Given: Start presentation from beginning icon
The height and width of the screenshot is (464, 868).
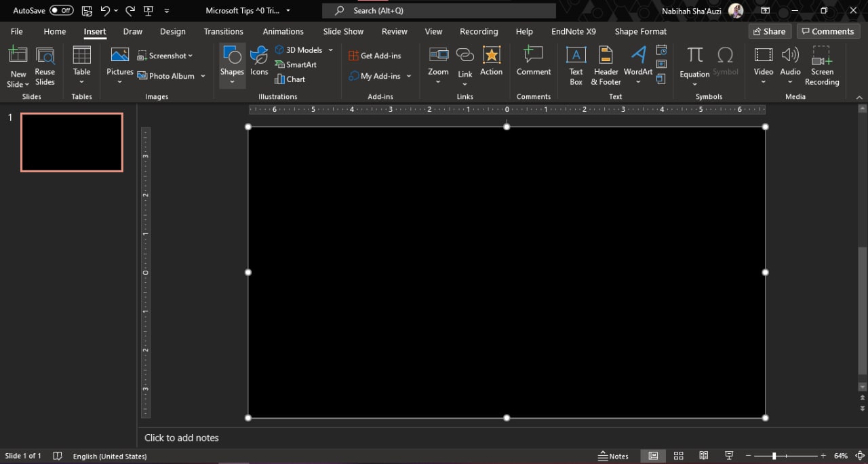Looking at the screenshot, I should coord(149,11).
